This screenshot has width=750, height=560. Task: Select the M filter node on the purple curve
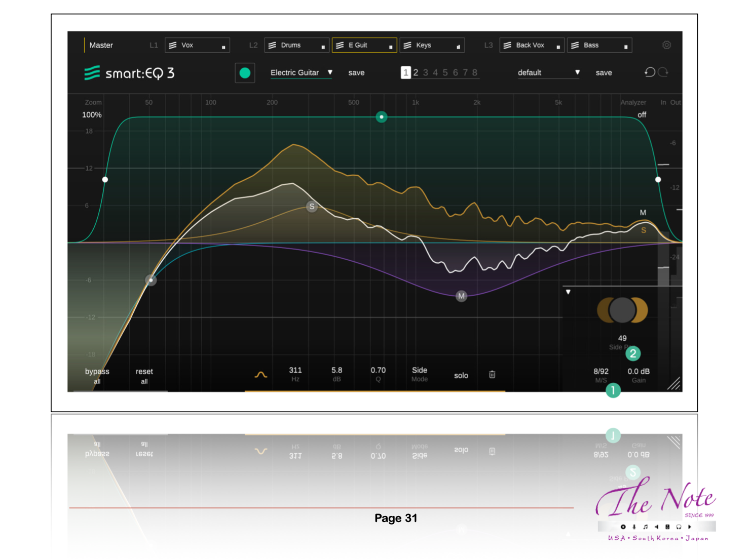(461, 296)
